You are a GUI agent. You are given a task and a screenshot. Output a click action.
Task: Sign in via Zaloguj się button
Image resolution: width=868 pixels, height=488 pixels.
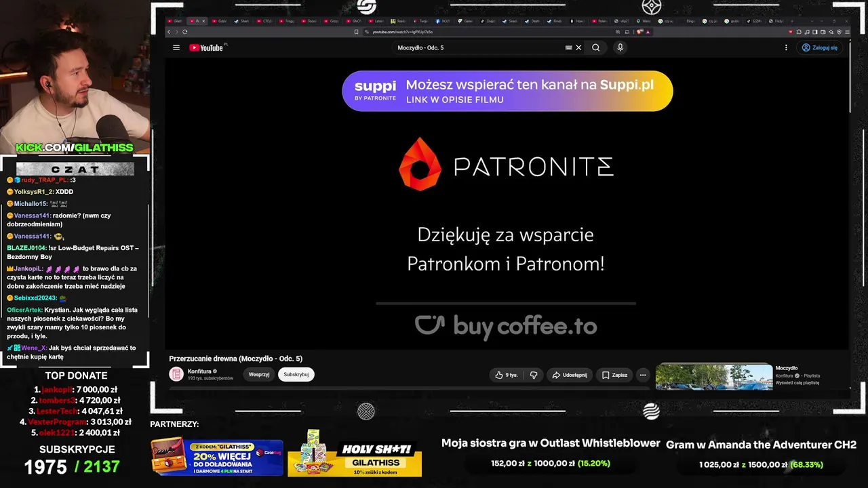tap(819, 47)
